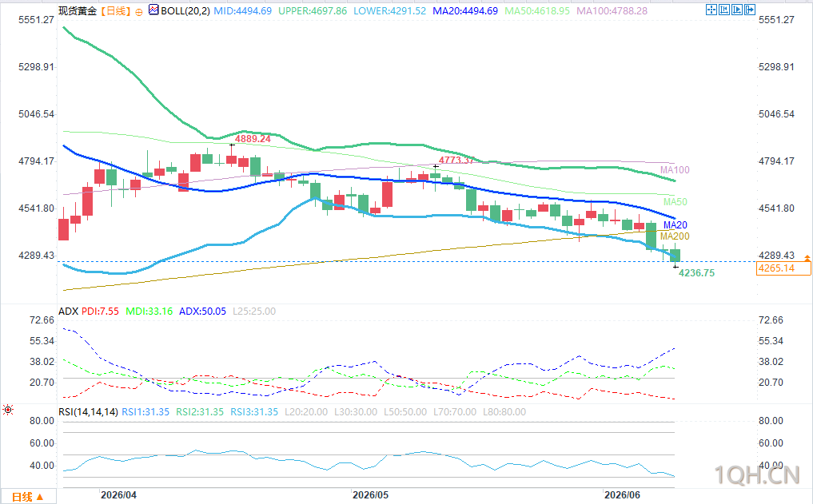The image size is (813, 504).
Task: Click the 2026/05 date axis label
Action: point(370,495)
